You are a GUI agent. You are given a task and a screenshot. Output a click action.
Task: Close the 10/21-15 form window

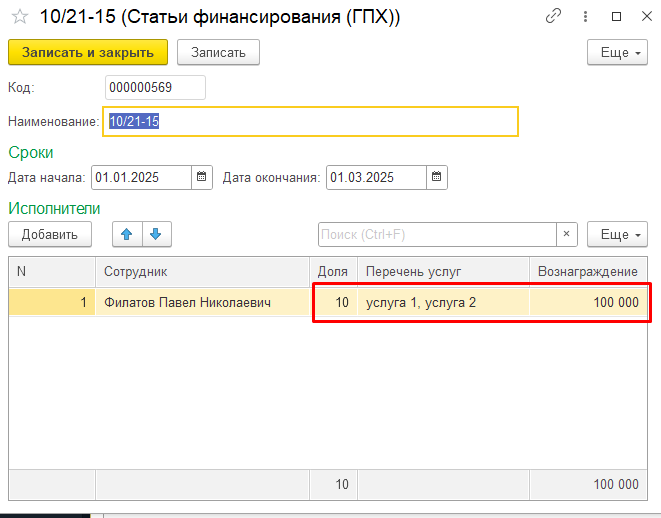(x=647, y=16)
